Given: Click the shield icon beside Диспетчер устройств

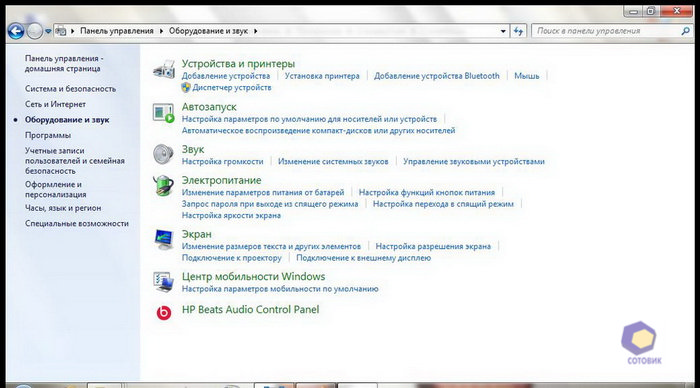Looking at the screenshot, I should [186, 88].
